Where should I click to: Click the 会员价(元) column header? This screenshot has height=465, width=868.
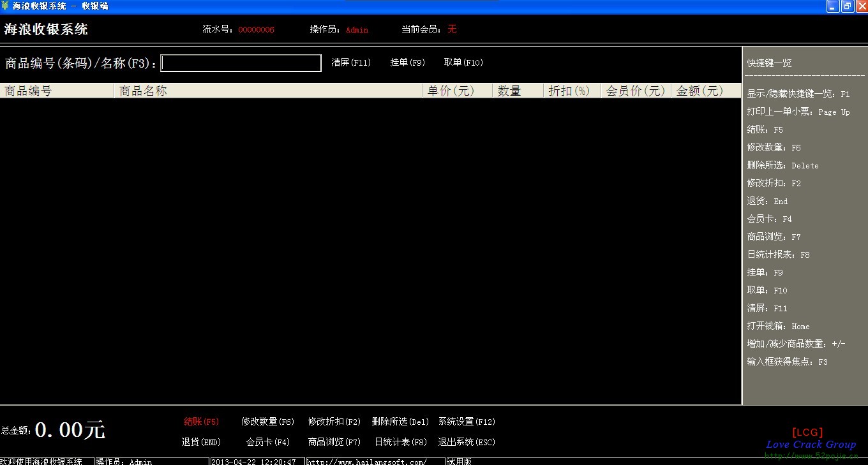tap(636, 91)
